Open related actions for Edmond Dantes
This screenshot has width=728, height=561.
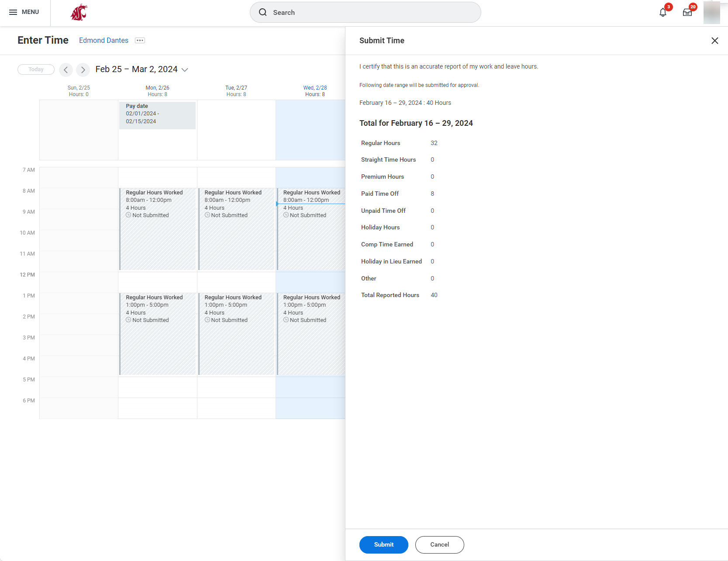[139, 40]
